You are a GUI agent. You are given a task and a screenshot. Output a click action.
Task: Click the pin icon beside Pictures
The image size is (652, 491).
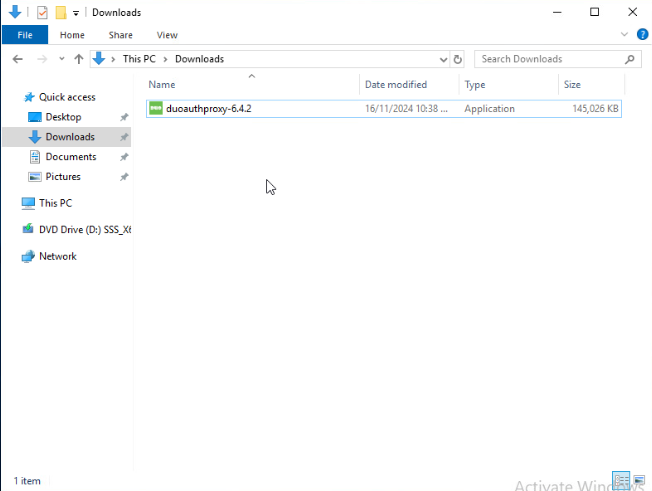pos(124,177)
